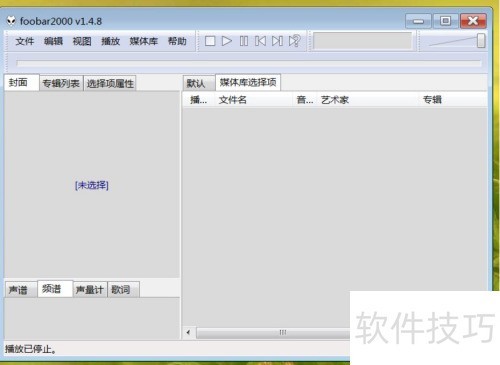Close the foobar2000 window
This screenshot has width=500, height=365.
pyautogui.click(x=473, y=21)
